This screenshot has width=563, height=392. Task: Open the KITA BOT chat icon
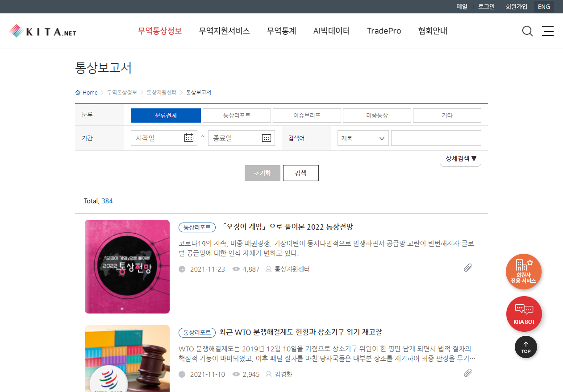tap(524, 314)
